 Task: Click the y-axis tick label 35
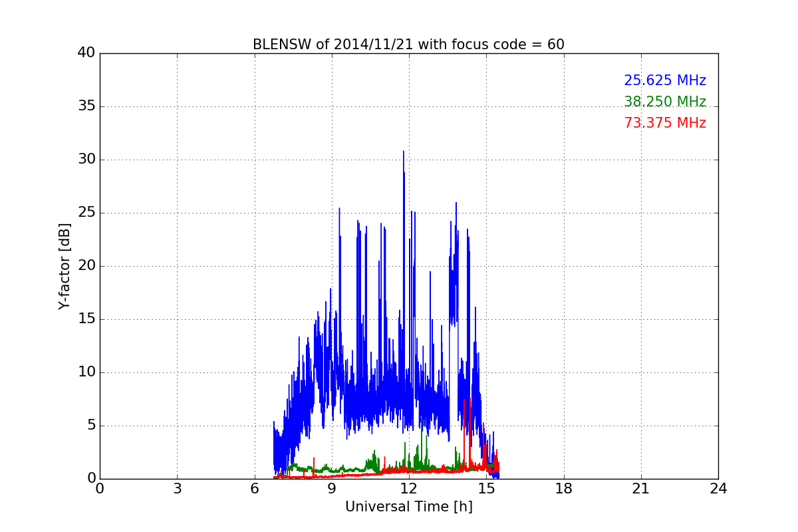pyautogui.click(x=86, y=106)
